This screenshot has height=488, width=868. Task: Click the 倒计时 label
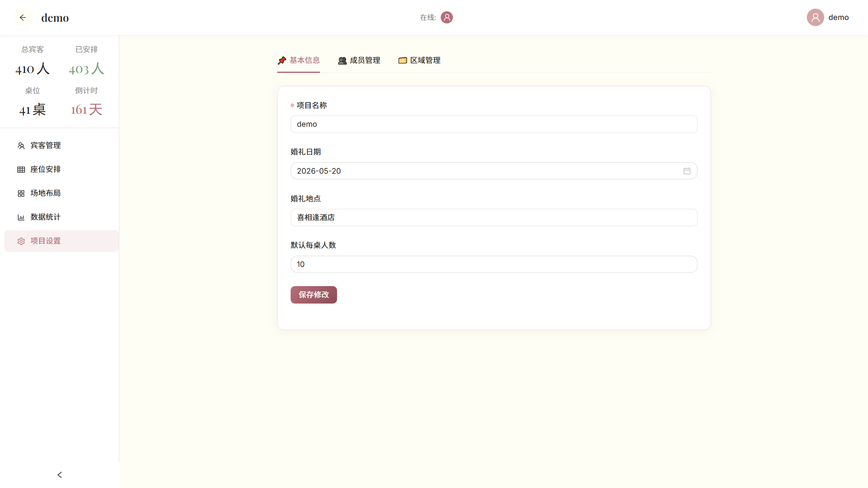(x=86, y=91)
